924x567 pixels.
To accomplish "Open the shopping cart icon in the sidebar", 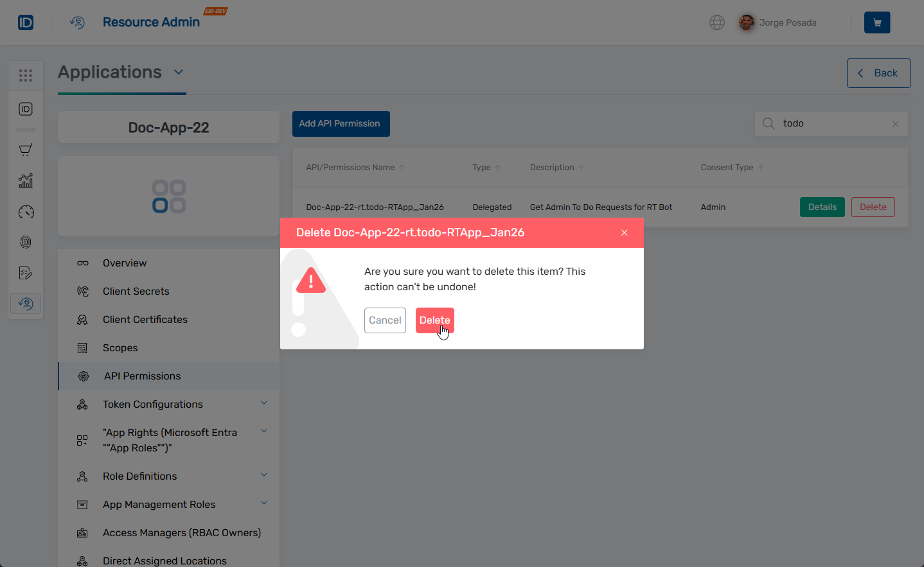I will 26,149.
